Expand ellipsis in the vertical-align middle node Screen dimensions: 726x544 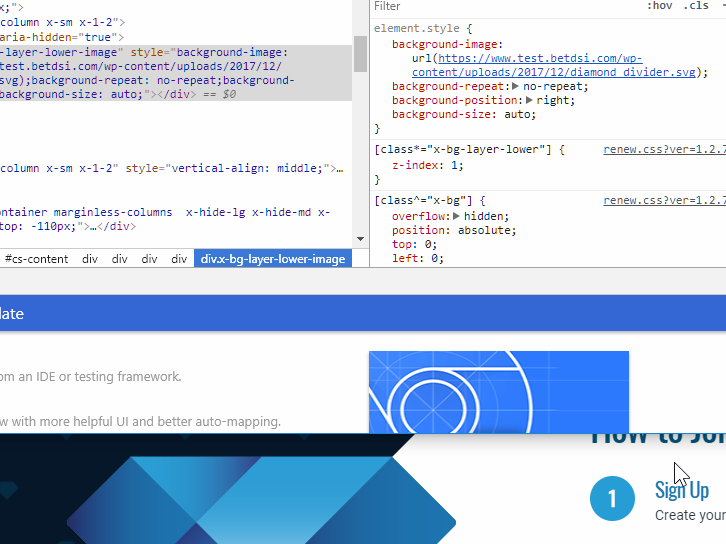pos(338,170)
